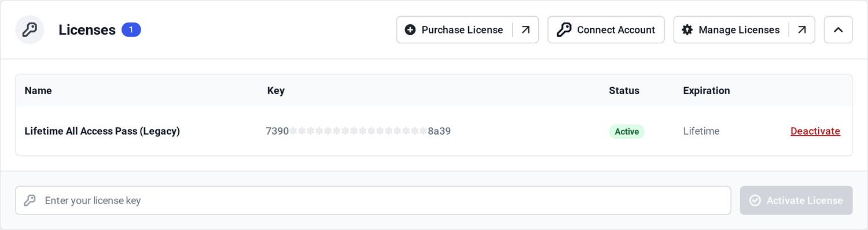868x230 pixels.
Task: Collapse the Licenses panel with chevron
Action: pos(838,29)
